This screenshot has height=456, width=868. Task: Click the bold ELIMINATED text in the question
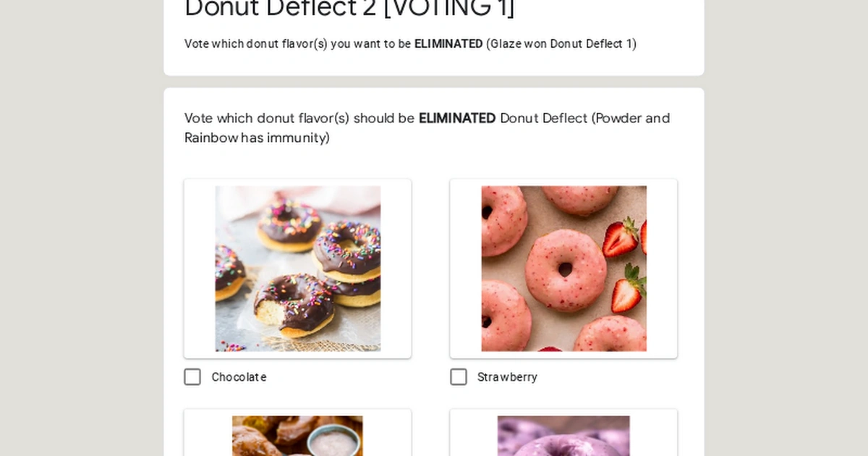(x=456, y=118)
